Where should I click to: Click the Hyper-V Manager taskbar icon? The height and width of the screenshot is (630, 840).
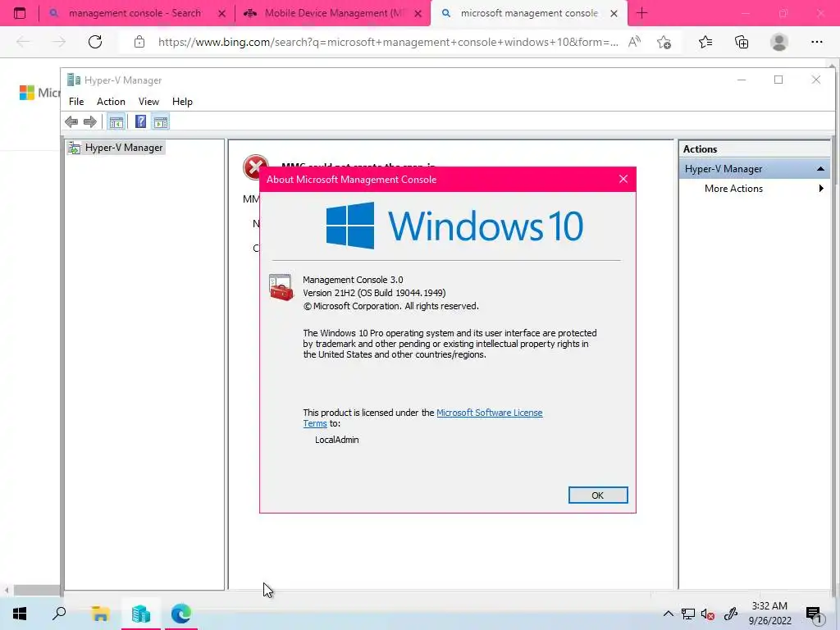pos(141,614)
